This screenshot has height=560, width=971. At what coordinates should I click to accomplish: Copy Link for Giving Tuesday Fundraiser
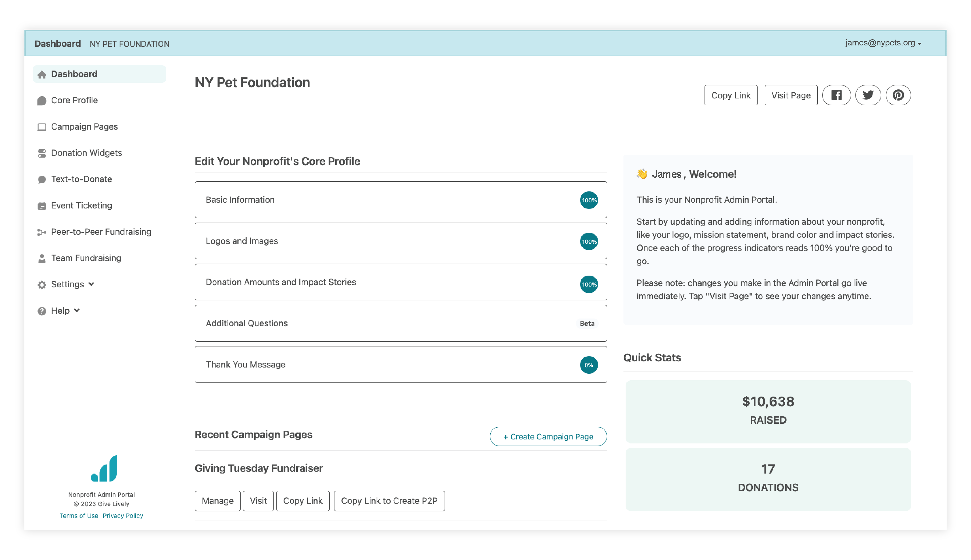302,500
